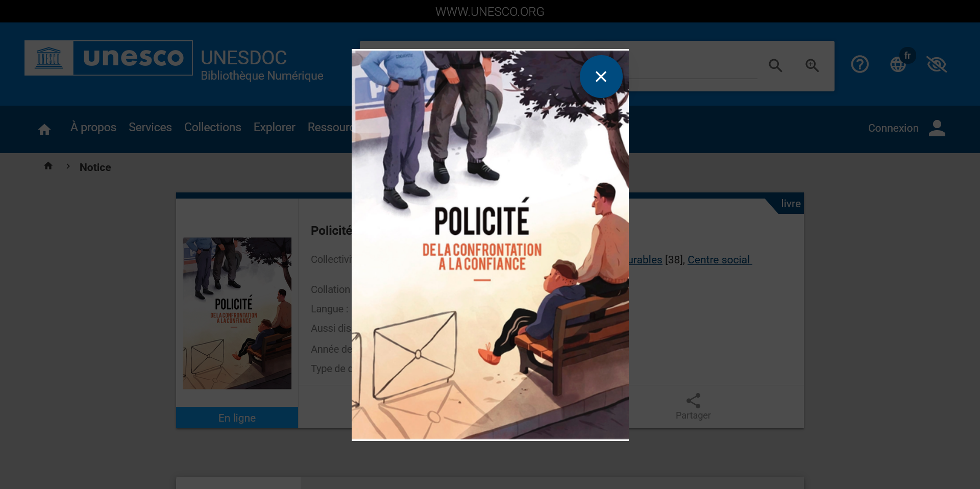Click the user account icon

point(937,128)
